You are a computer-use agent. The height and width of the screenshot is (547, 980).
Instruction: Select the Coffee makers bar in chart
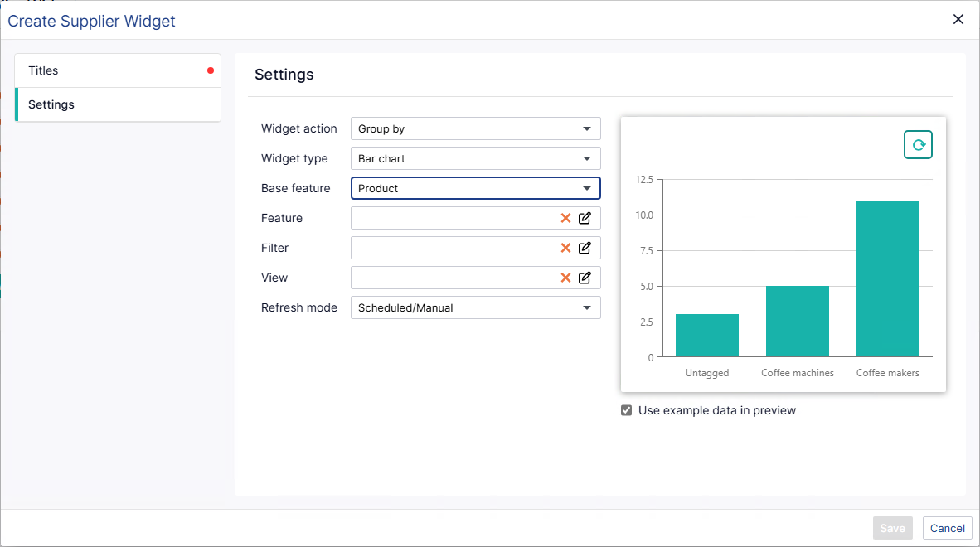pos(887,278)
